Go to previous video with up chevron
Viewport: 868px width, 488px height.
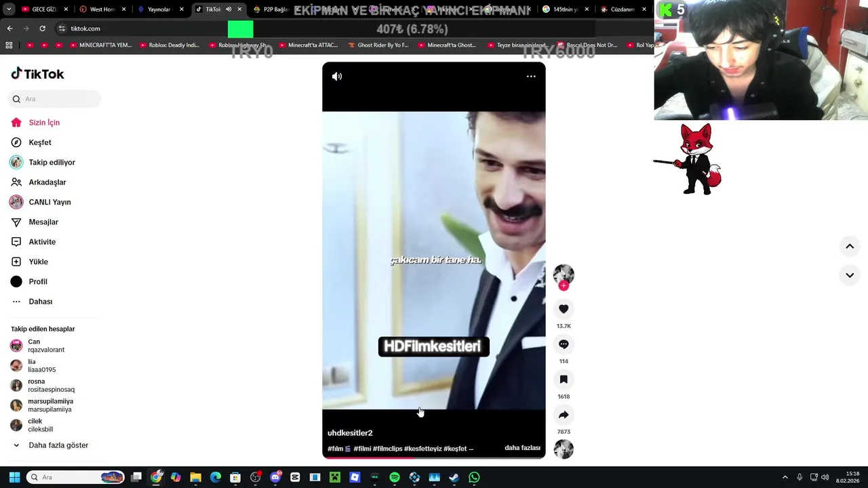(x=850, y=247)
